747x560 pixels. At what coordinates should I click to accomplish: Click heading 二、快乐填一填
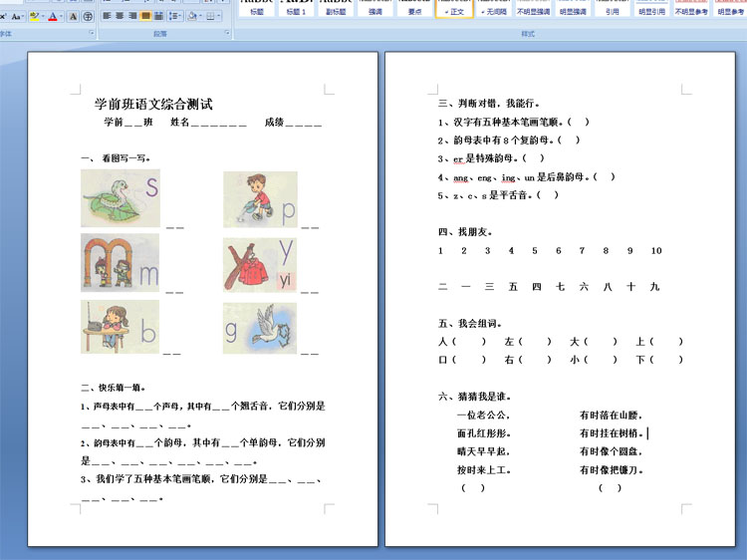coord(113,388)
